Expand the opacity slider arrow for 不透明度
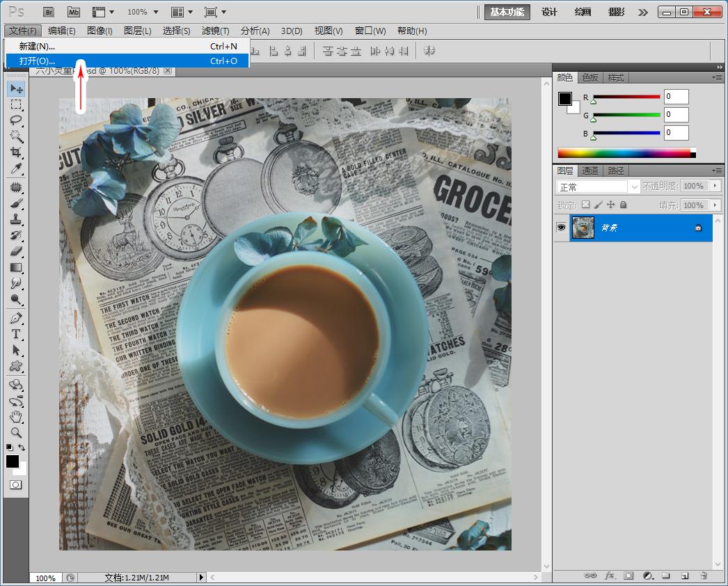The image size is (728, 586). point(713,186)
